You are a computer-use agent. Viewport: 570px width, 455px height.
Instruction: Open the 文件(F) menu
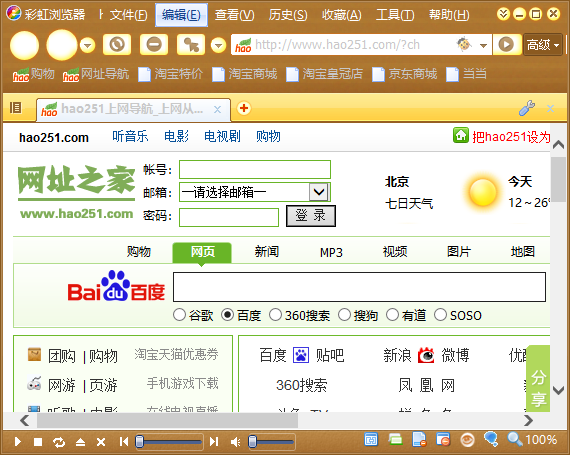[128, 15]
